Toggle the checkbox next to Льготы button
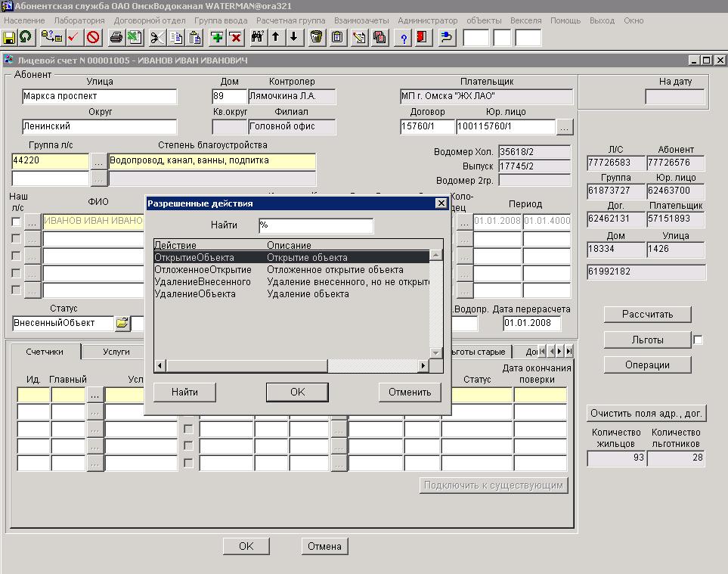The width and height of the screenshot is (728, 574). (698, 340)
